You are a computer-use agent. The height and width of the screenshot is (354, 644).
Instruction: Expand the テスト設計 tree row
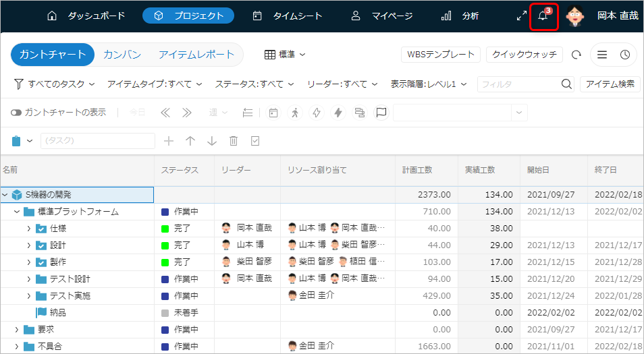click(x=28, y=278)
